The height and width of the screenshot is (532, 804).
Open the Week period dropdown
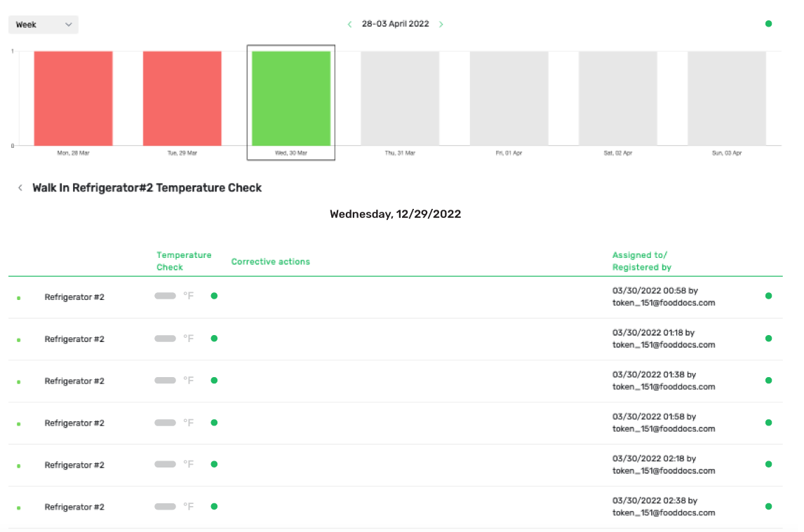point(43,25)
